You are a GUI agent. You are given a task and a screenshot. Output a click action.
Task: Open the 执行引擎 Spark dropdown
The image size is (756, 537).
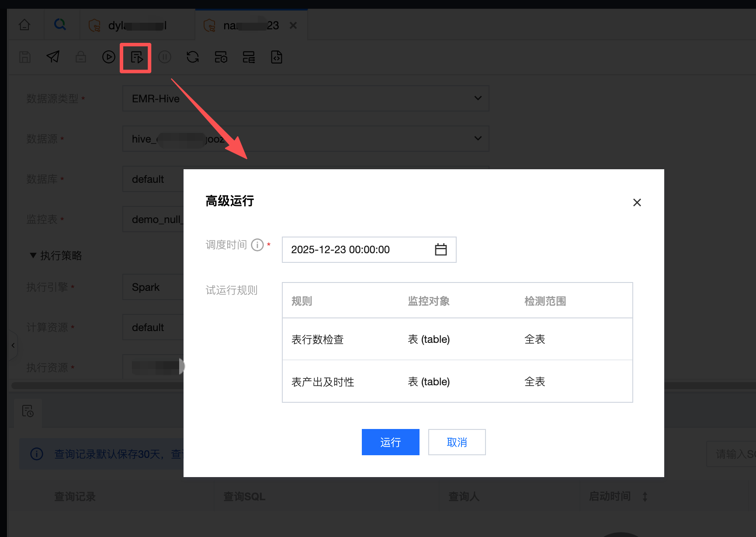[x=153, y=287]
